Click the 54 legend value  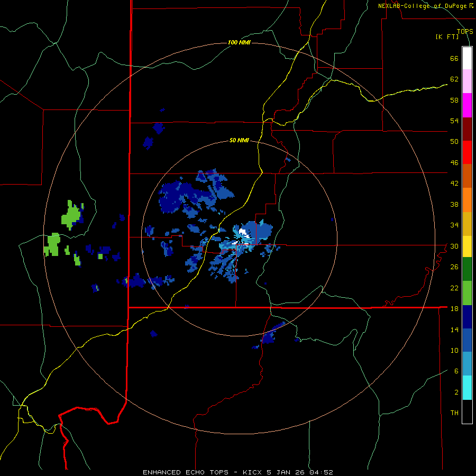[x=454, y=121]
